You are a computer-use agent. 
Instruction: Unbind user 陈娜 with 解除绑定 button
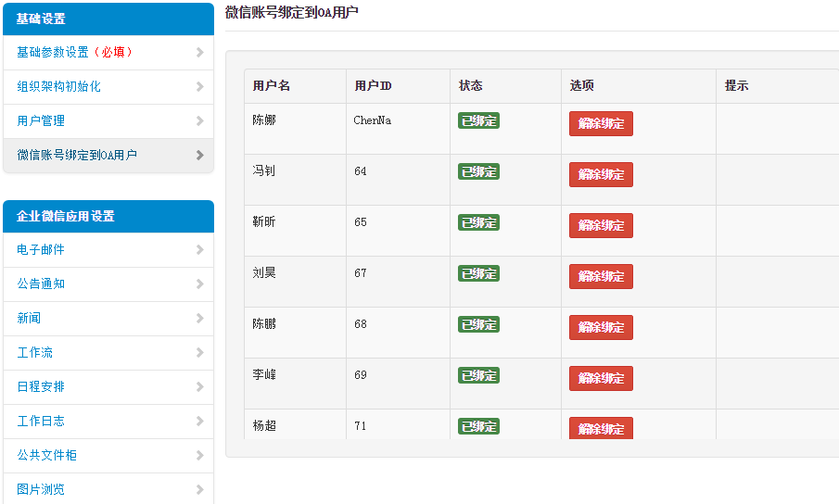pos(601,124)
